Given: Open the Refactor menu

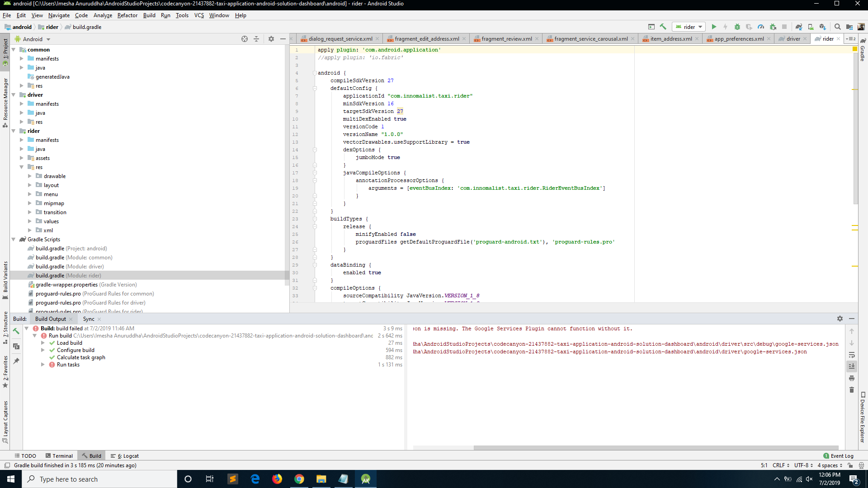Looking at the screenshot, I should coord(127,15).
